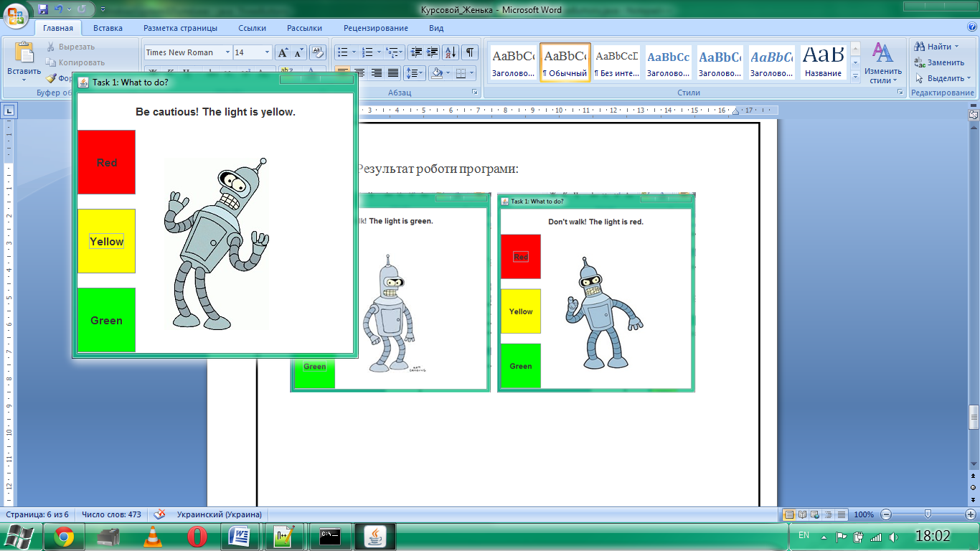980x551 pixels.
Task: Open Opera browser from the taskbar
Action: click(197, 537)
